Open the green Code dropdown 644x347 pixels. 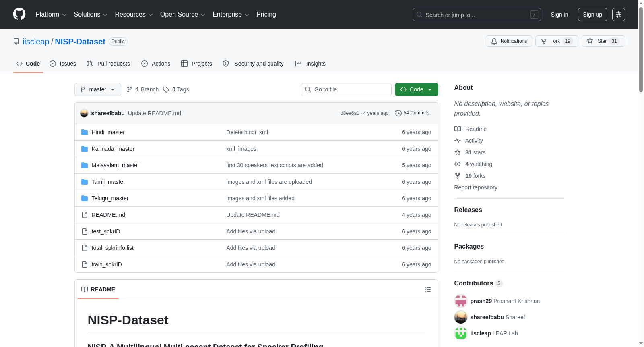point(417,89)
